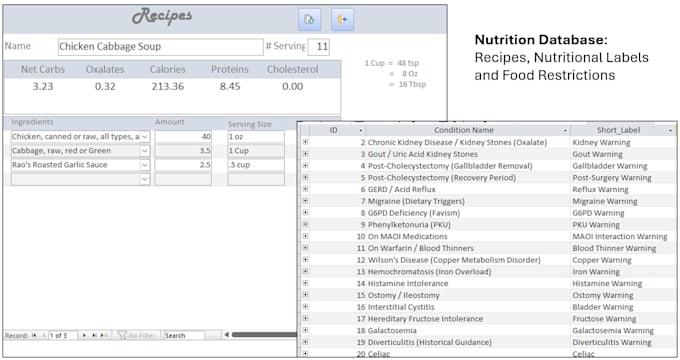Click the 'Kidney Warning' short label cell

pos(623,142)
